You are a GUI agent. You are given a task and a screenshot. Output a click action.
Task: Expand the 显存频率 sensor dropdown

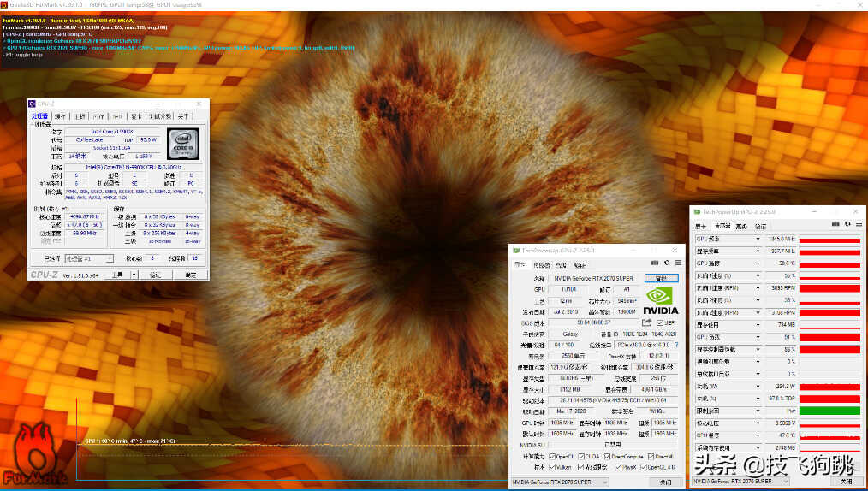[x=758, y=251]
